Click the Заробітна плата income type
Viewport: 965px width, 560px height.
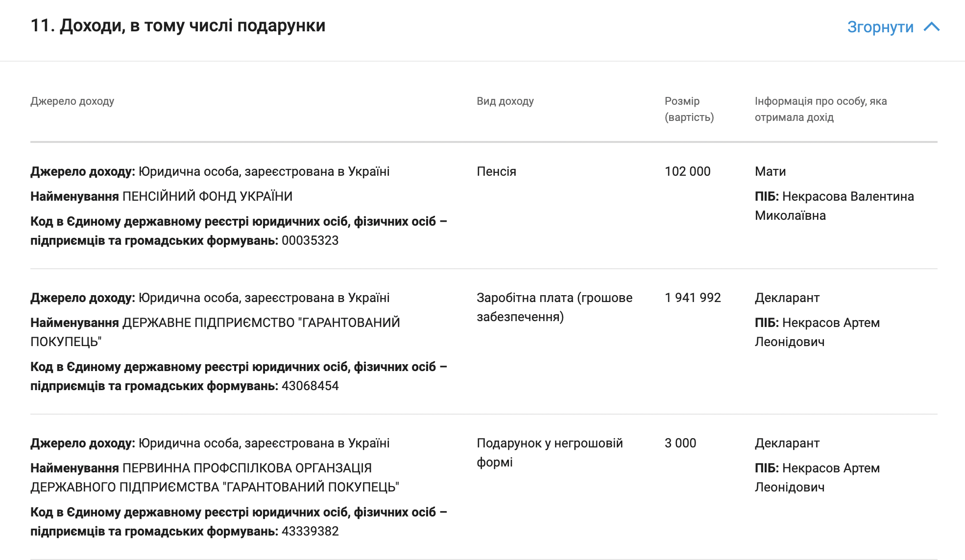554,307
